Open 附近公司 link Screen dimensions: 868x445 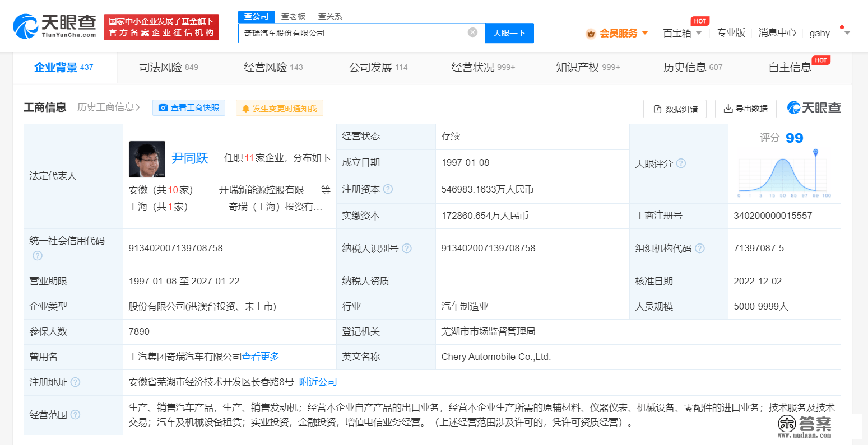318,382
